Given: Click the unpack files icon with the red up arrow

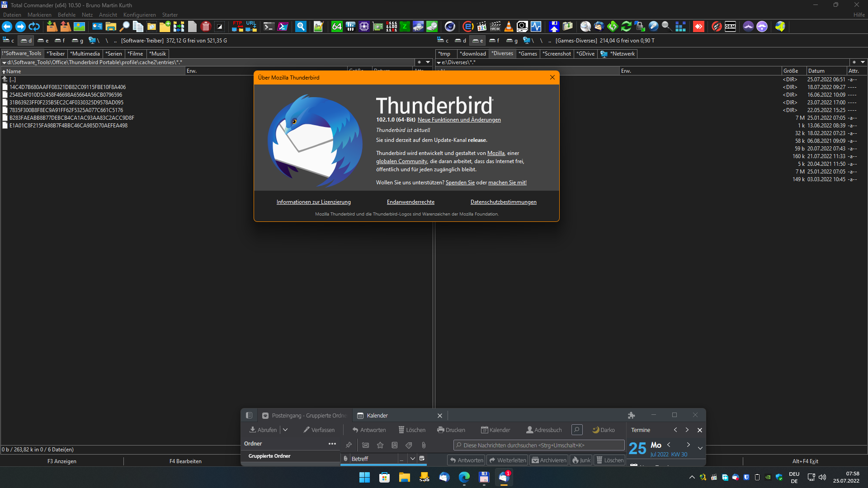Looking at the screenshot, I should (66, 27).
